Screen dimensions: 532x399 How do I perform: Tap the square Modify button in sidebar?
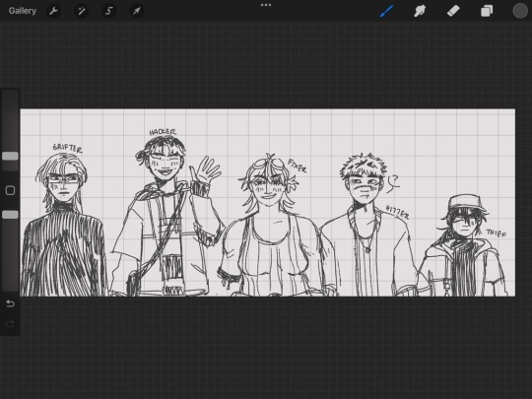[10, 190]
